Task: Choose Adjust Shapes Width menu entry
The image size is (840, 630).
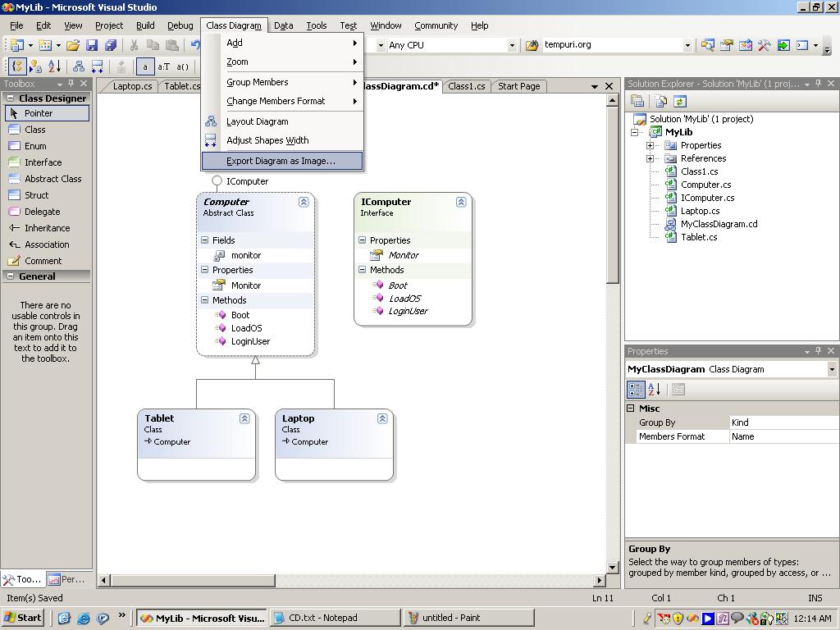Action: 282,140
